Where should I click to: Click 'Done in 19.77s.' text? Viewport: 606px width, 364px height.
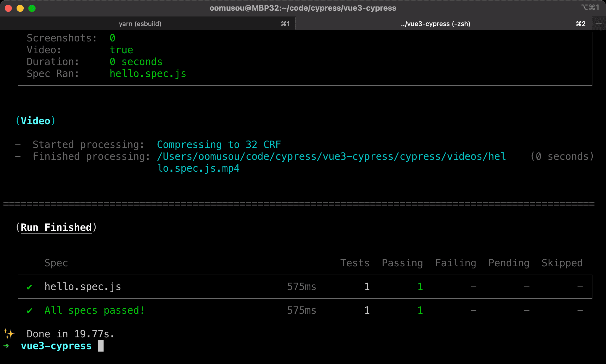click(70, 334)
